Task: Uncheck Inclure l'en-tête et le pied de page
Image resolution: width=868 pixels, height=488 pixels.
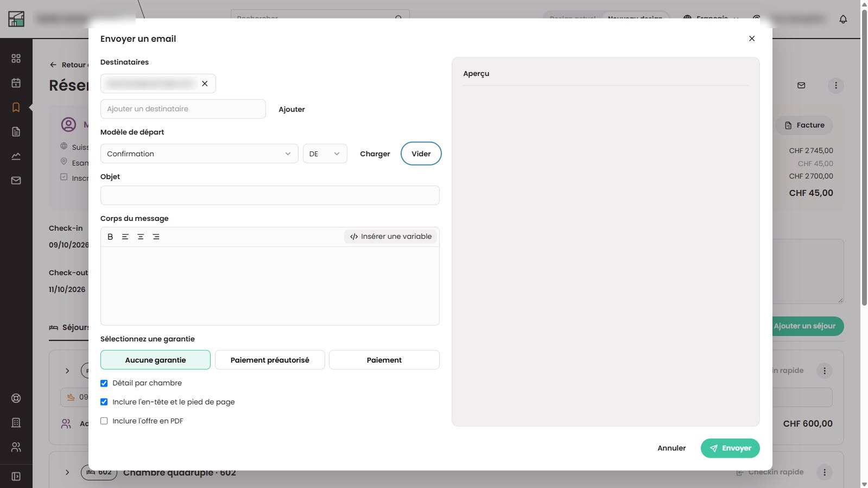Action: click(104, 402)
